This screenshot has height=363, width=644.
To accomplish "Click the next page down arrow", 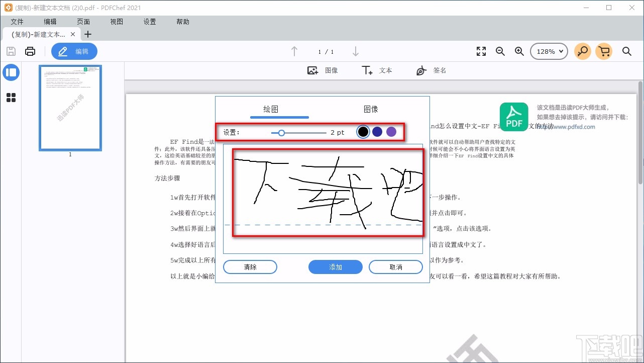I will click(356, 51).
